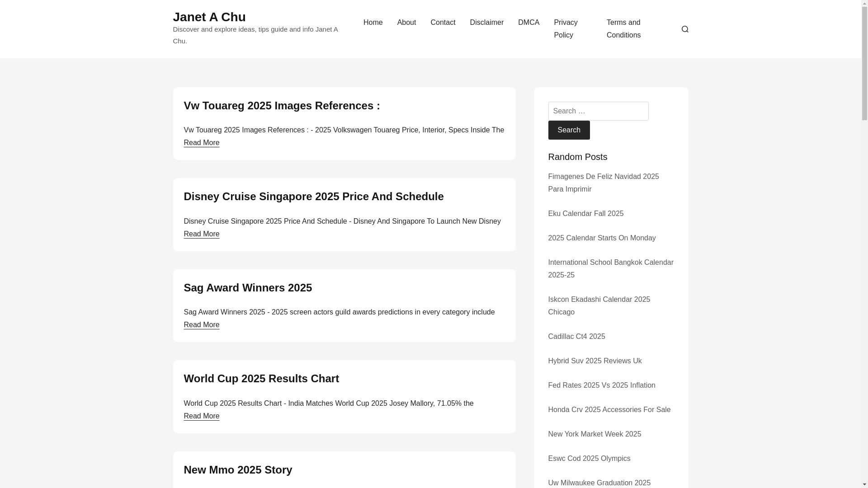Click the sidebar Search button

[569, 130]
